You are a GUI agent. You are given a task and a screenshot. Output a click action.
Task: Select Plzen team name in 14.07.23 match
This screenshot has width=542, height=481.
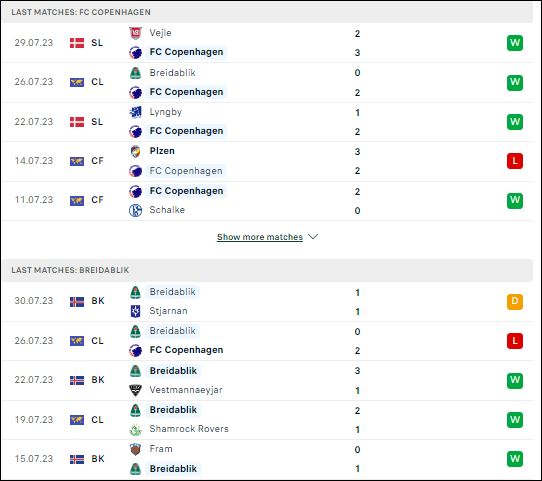(162, 151)
